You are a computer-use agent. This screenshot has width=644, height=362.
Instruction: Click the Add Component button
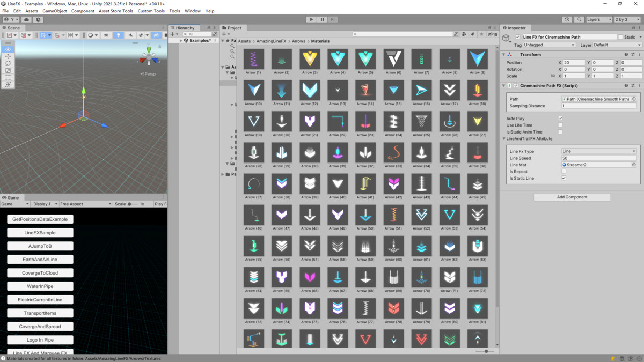[x=572, y=197]
